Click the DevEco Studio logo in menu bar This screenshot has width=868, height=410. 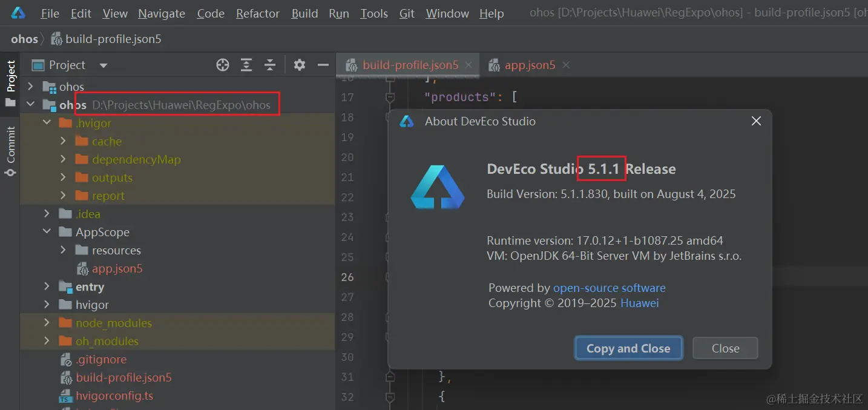[18, 13]
